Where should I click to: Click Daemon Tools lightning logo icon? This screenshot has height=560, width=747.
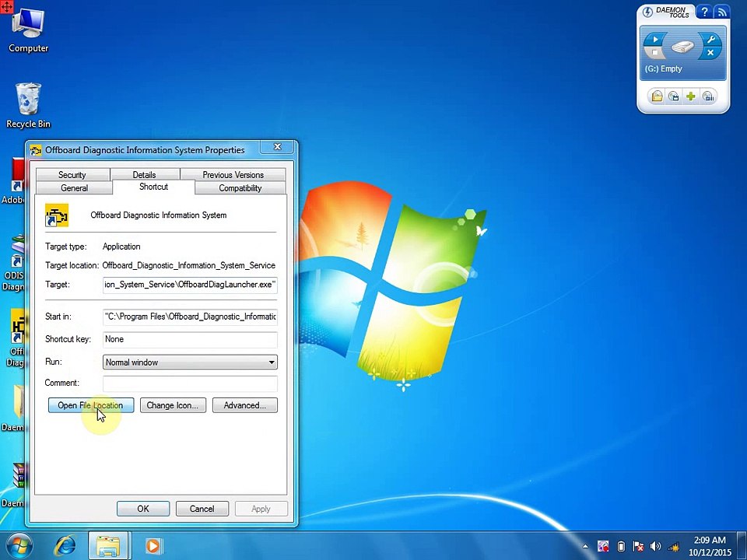647,12
